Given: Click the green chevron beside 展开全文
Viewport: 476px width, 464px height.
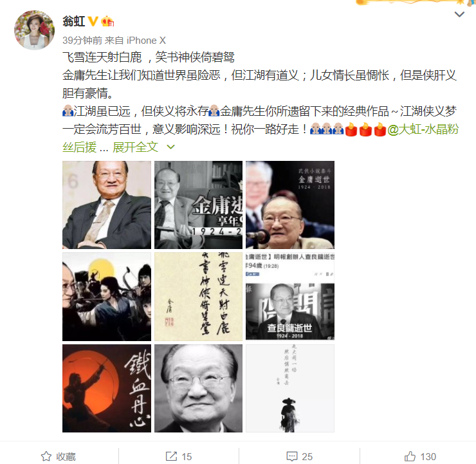Looking at the screenshot, I should tap(171, 147).
